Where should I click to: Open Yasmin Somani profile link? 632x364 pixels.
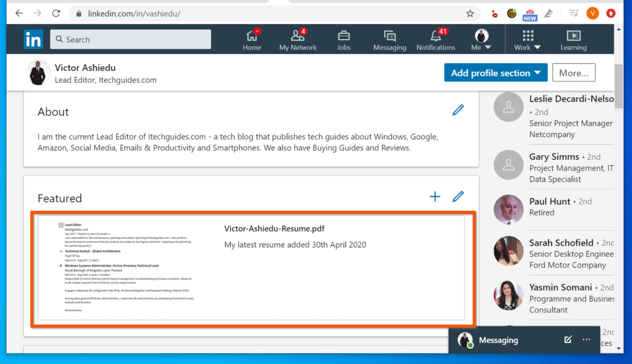point(560,287)
